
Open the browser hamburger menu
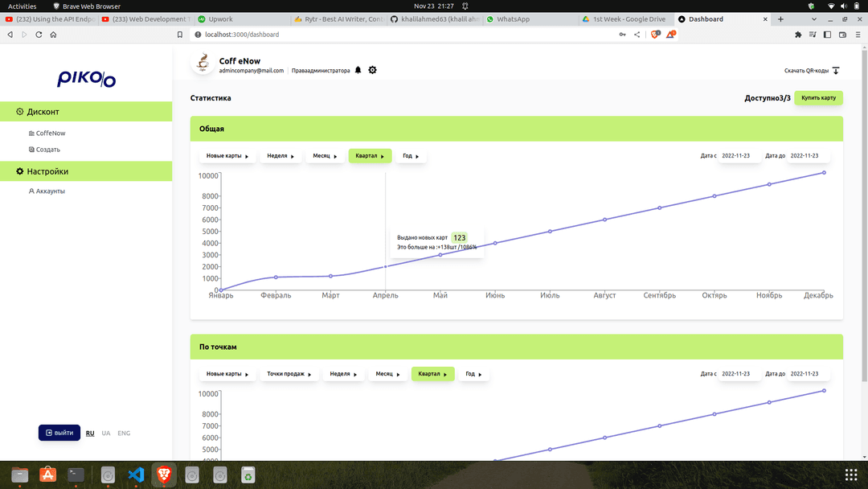click(858, 35)
